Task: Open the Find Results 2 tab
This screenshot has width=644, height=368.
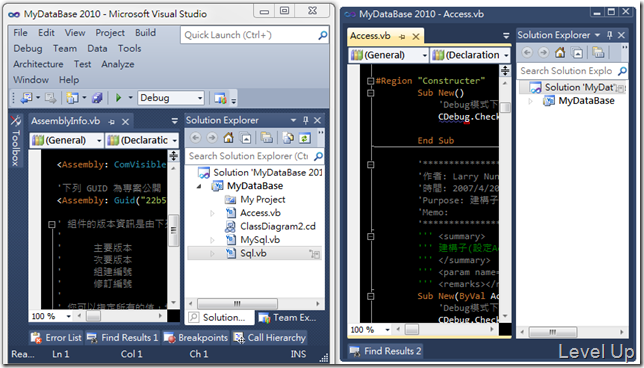Action: tap(386, 351)
